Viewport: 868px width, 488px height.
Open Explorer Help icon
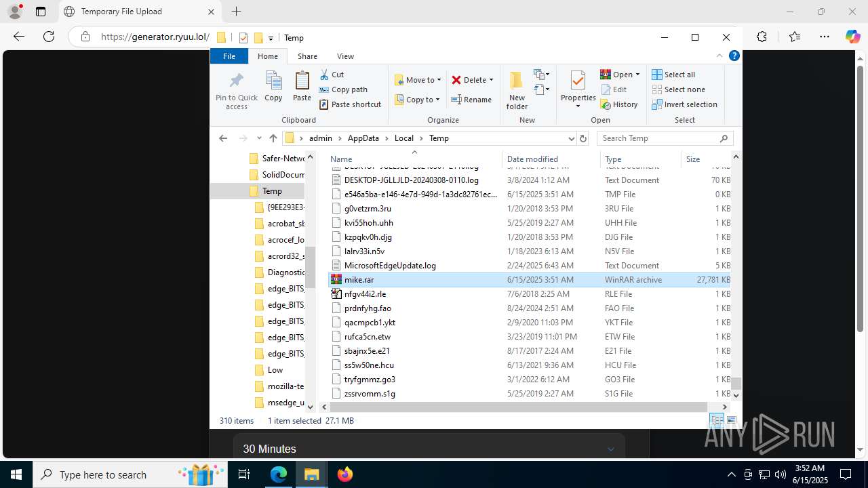[x=734, y=56]
